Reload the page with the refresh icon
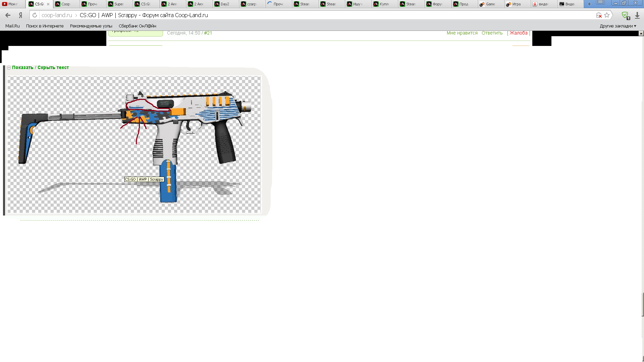The image size is (644, 362). tap(35, 15)
